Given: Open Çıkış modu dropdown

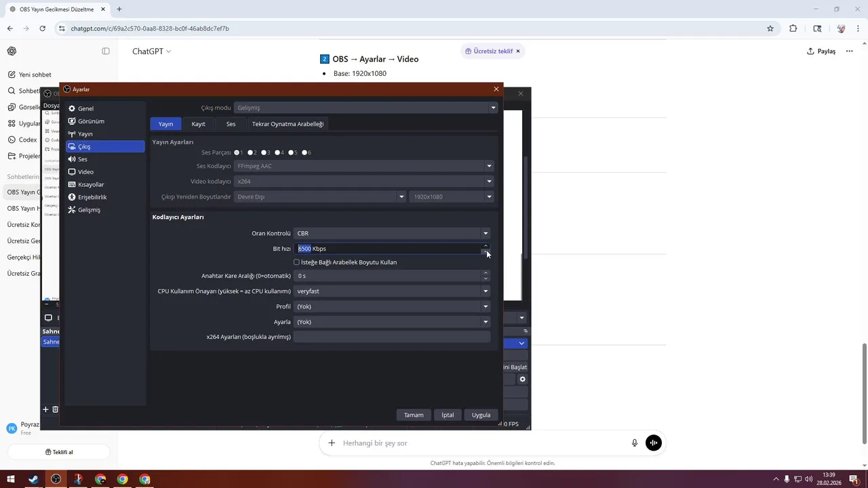Looking at the screenshot, I should pyautogui.click(x=366, y=108).
